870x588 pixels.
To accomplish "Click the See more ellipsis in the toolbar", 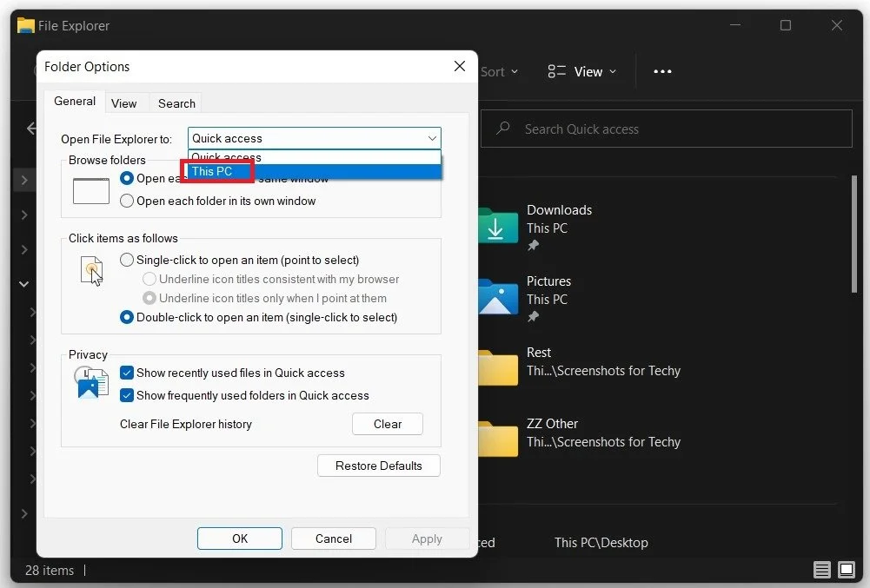I will point(662,71).
